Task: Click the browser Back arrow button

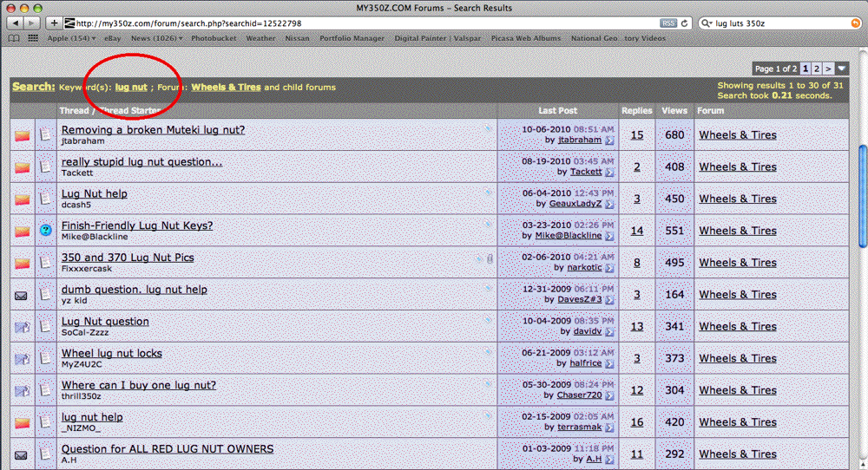Action: pyautogui.click(x=14, y=23)
